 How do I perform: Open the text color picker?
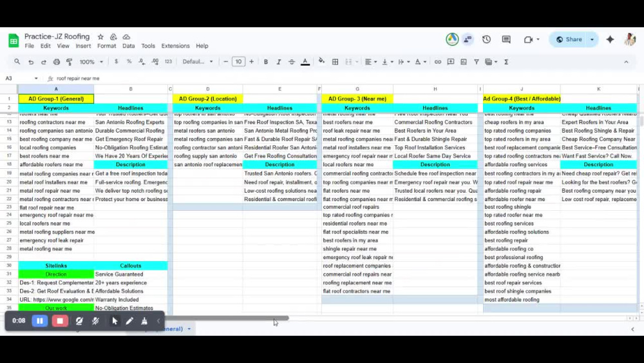(305, 62)
